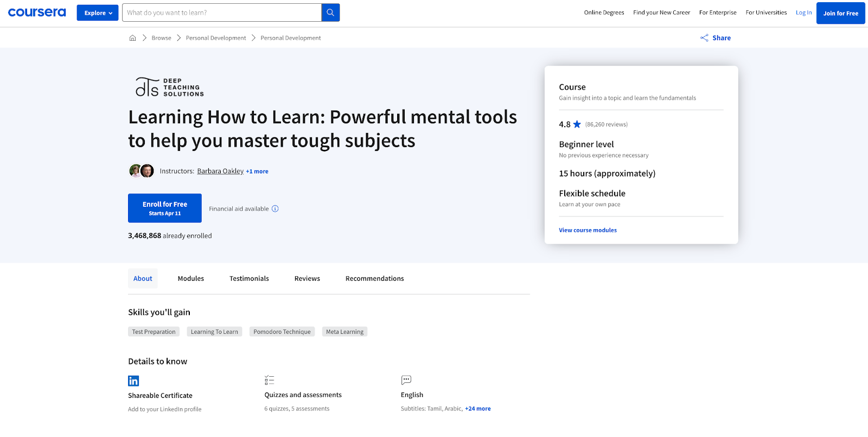Switch to the About tab
Screen dimensions: 868x437
click(143, 278)
